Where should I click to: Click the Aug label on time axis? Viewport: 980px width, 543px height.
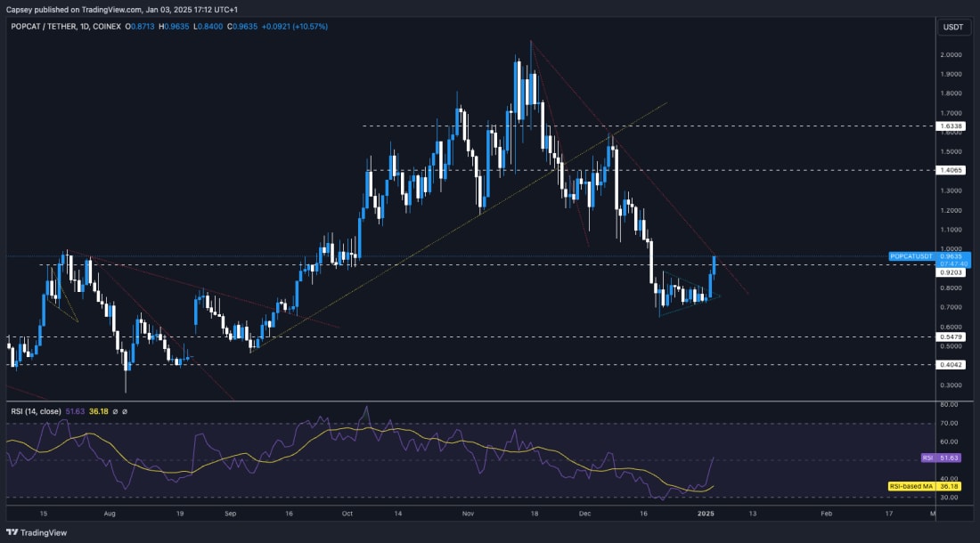tap(110, 514)
